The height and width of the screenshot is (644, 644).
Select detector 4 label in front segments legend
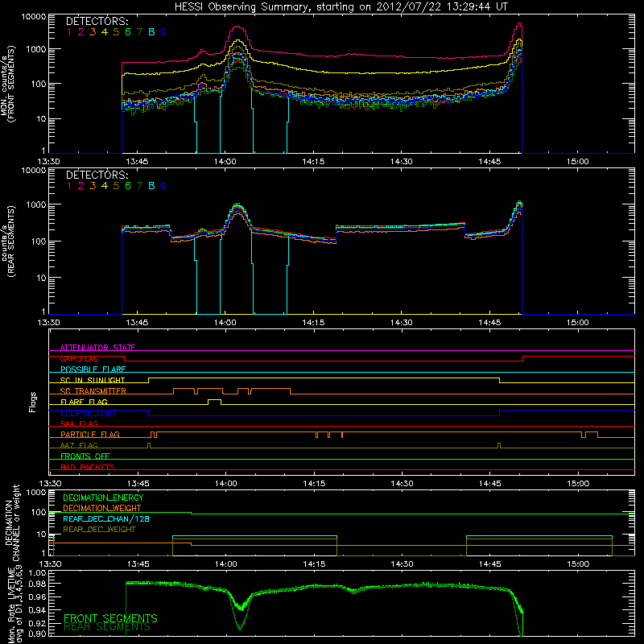[105, 32]
